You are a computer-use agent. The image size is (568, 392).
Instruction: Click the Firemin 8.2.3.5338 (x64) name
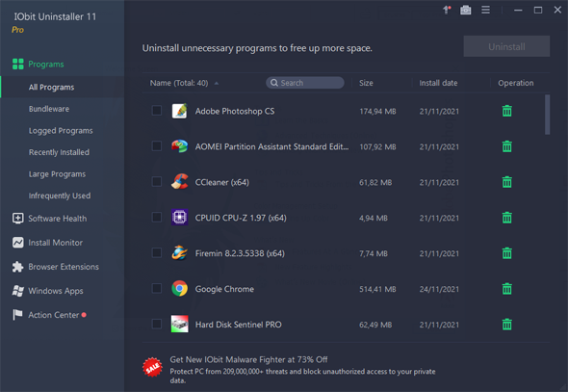(x=240, y=253)
